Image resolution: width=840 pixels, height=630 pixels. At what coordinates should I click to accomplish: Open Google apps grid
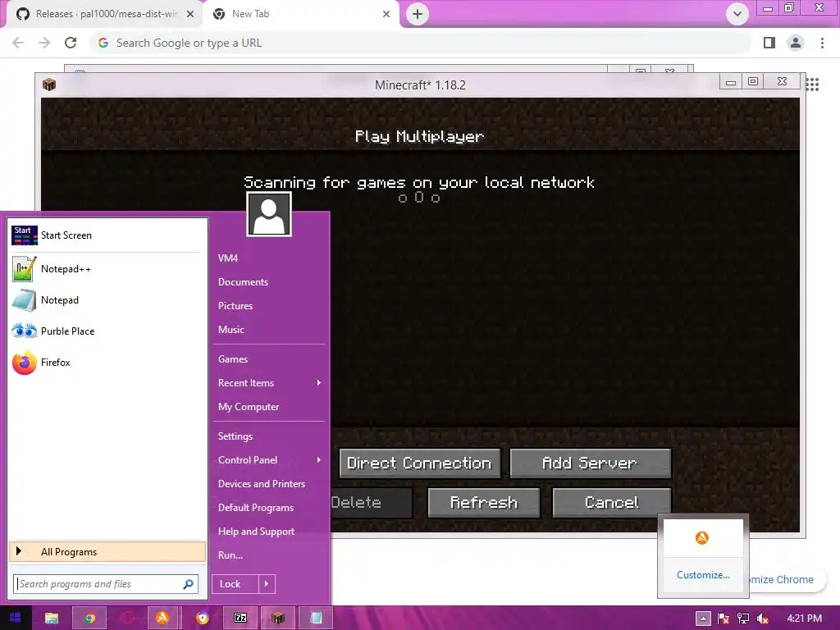coord(812,84)
